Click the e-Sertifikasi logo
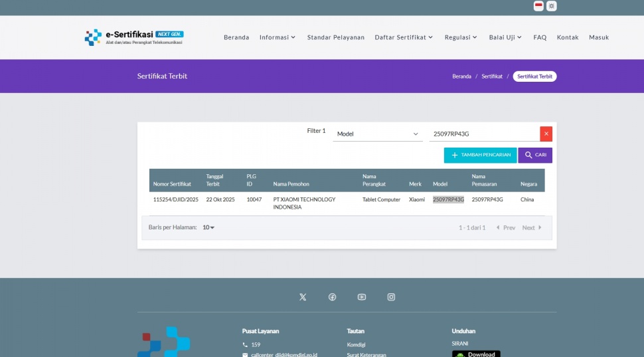644x357 pixels. [x=134, y=37]
